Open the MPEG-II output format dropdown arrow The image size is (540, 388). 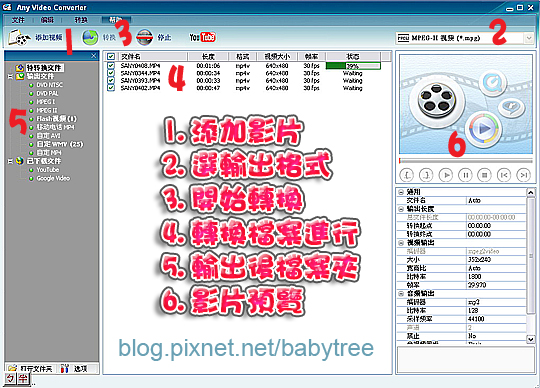tap(529, 38)
